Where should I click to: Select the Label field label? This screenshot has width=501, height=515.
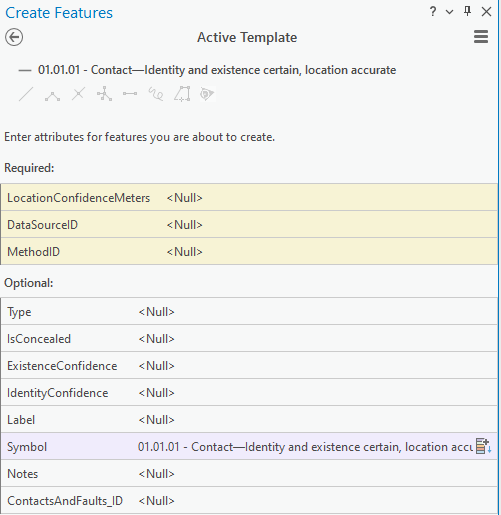21,420
